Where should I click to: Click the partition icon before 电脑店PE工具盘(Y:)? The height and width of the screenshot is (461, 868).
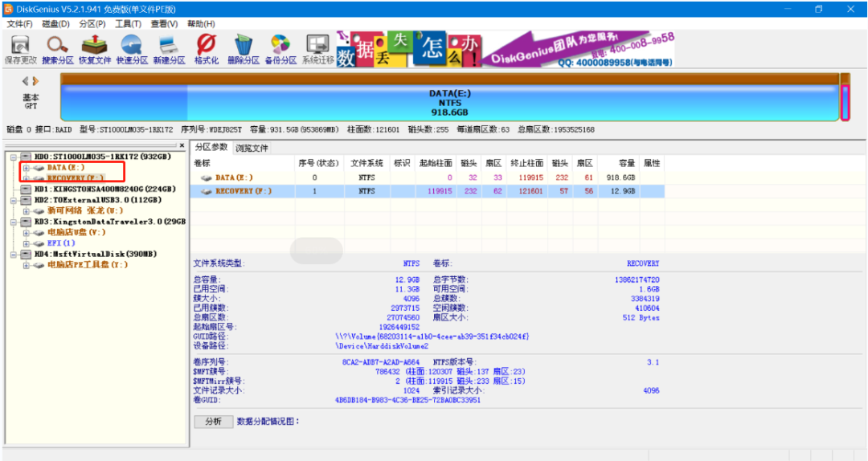pyautogui.click(x=39, y=265)
